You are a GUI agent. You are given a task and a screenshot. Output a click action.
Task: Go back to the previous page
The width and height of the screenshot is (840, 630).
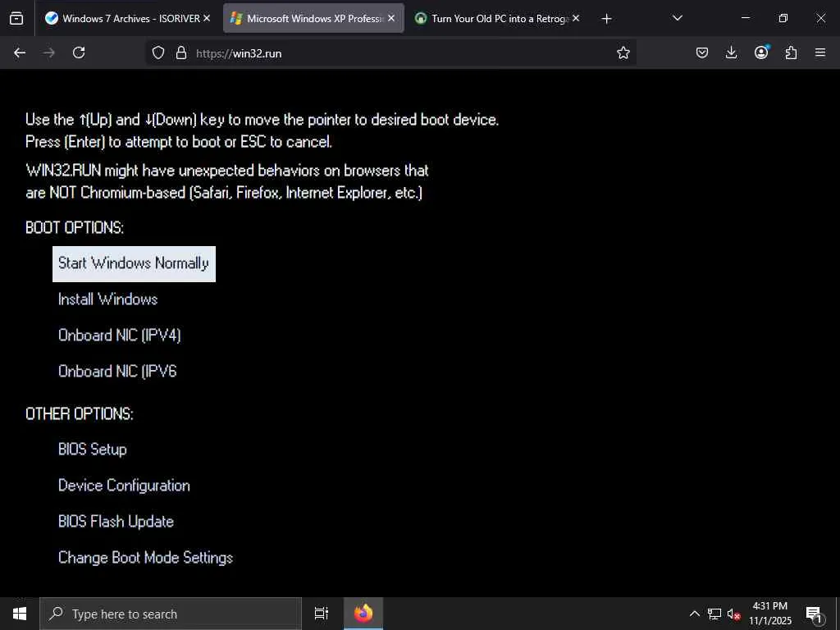click(x=20, y=52)
